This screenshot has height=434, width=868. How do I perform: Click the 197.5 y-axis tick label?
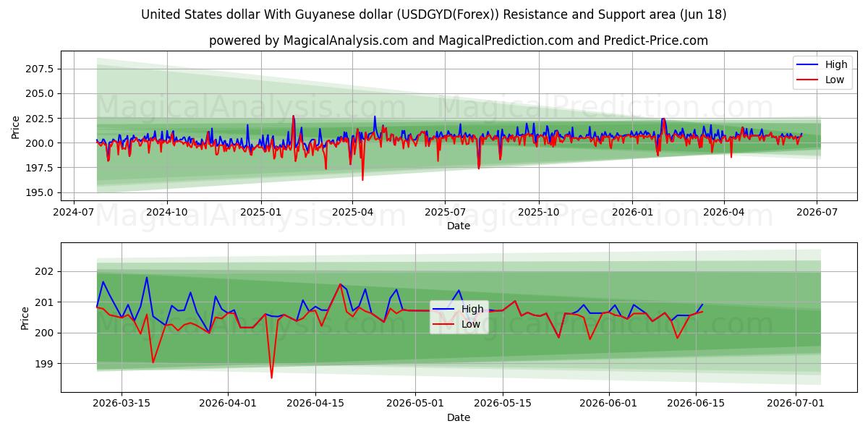pos(40,167)
